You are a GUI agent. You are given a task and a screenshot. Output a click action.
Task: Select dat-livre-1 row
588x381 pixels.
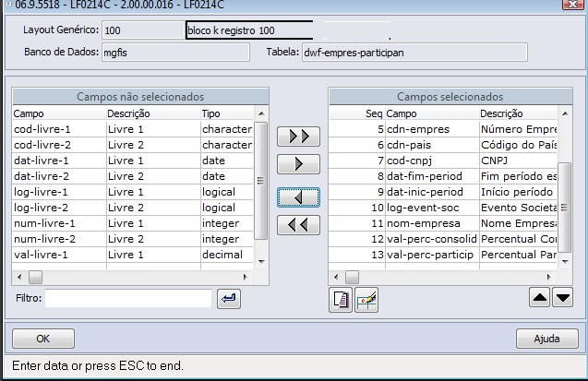coord(133,161)
